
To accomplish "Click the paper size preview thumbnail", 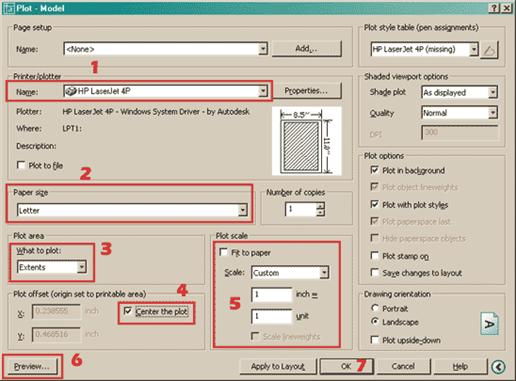I will (x=306, y=141).
